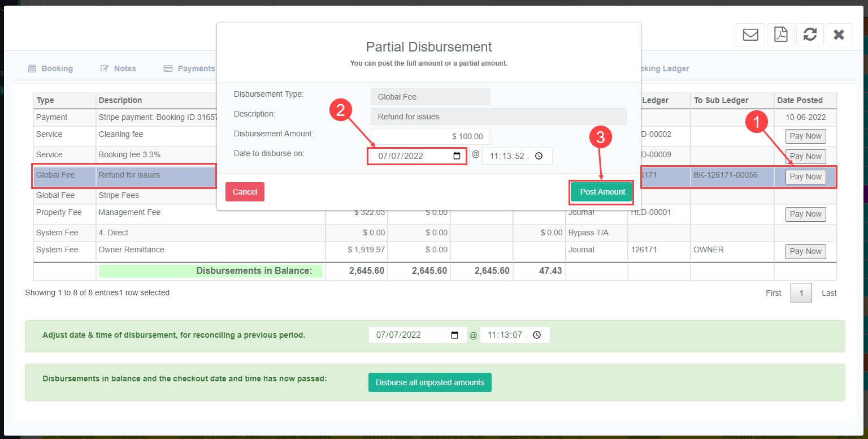The width and height of the screenshot is (868, 439).
Task: Pay Now for Cleaning fee row
Action: pyautogui.click(x=805, y=136)
